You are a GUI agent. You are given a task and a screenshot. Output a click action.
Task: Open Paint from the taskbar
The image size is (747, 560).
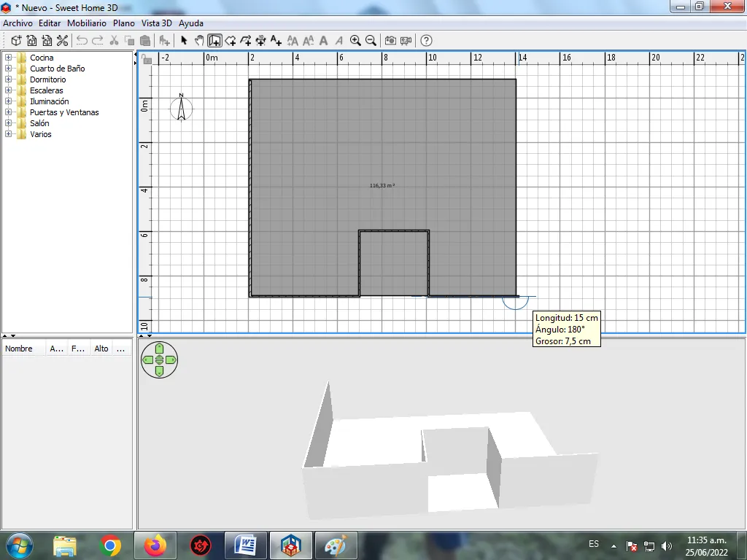point(336,545)
